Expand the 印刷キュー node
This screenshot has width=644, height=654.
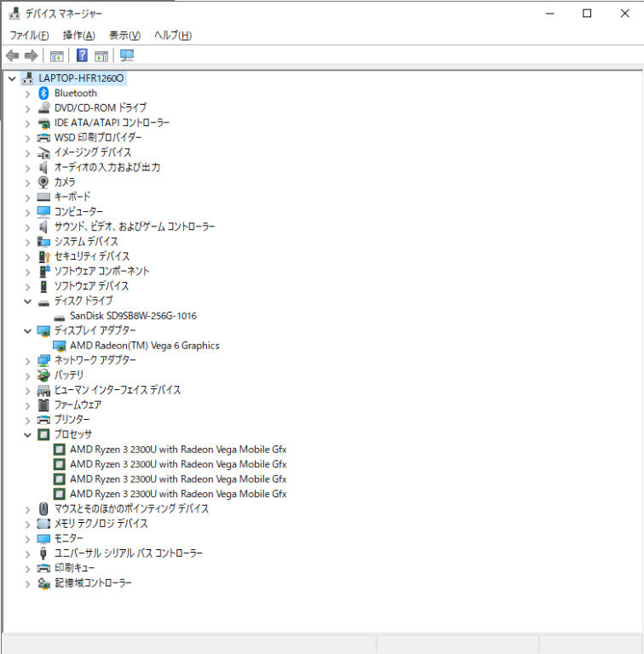[x=27, y=569]
